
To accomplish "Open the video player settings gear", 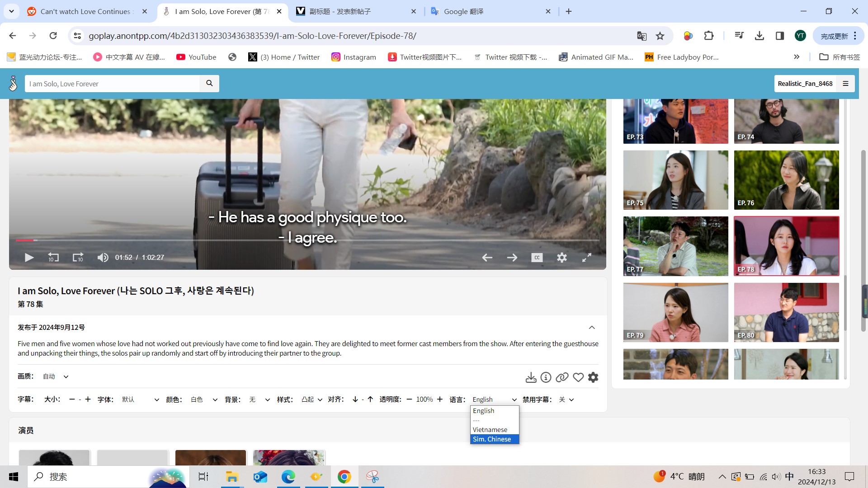I will click(561, 258).
